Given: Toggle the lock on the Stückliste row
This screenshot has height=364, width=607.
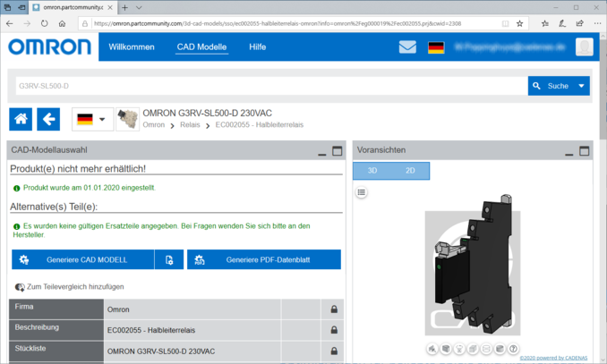Looking at the screenshot, I should [334, 351].
